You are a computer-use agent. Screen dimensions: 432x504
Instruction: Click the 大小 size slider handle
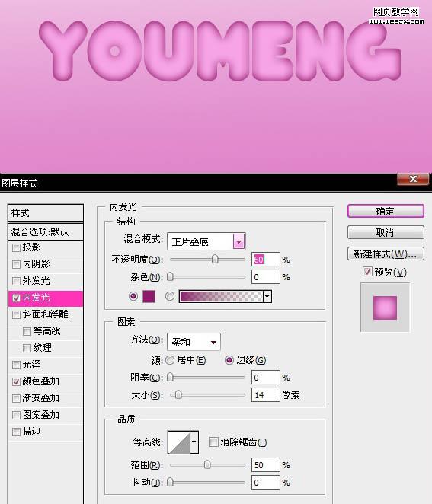click(178, 394)
